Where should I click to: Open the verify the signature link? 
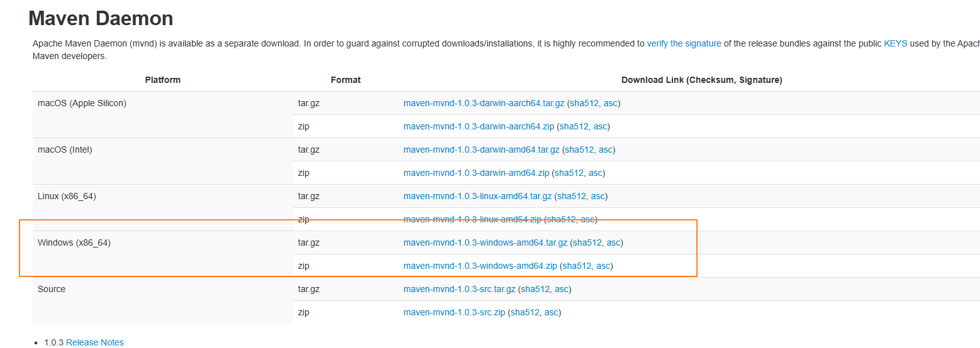[x=684, y=44]
